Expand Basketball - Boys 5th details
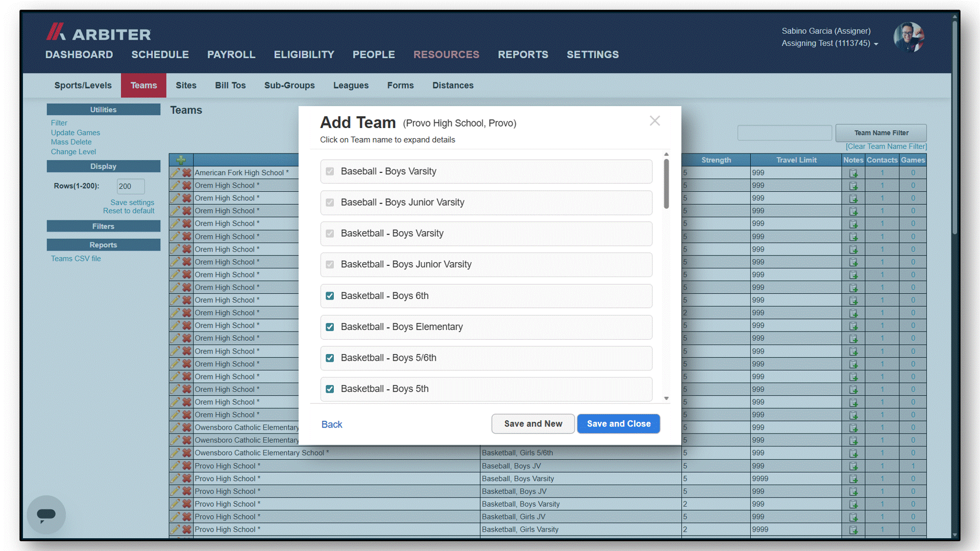 coord(384,389)
